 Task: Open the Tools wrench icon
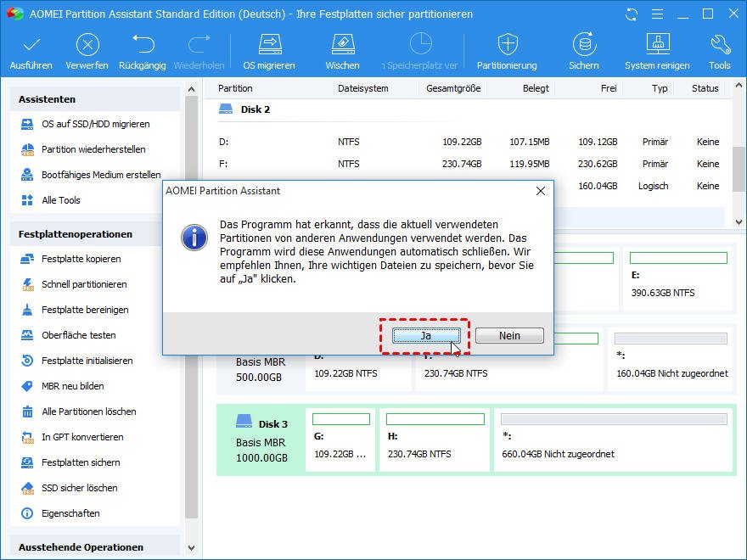pos(720,45)
